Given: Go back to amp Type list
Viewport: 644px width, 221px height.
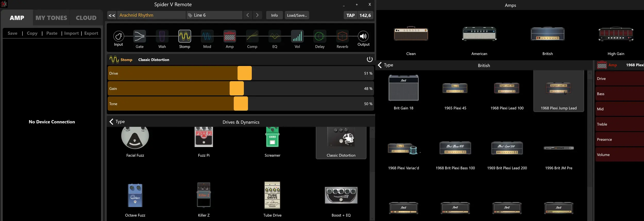Looking at the screenshot, I should pyautogui.click(x=386, y=65).
